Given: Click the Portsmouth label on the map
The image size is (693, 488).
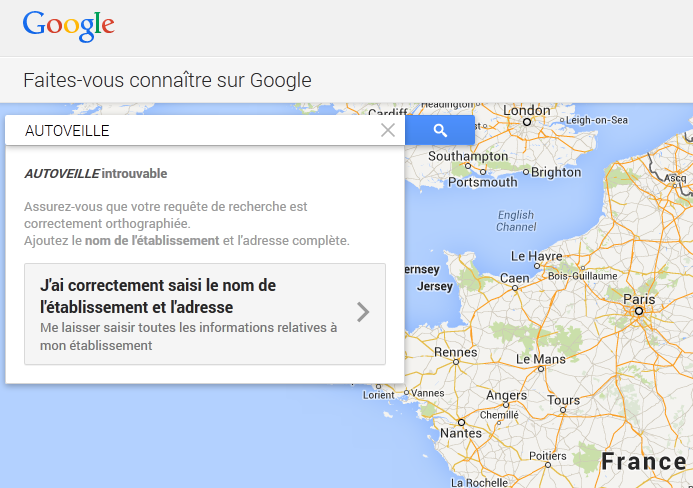Looking at the screenshot, I should point(483,182).
